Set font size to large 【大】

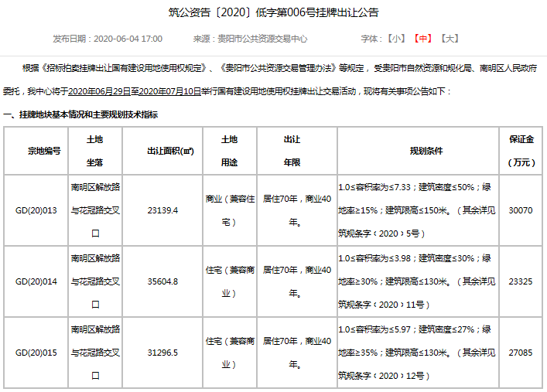(x=450, y=39)
